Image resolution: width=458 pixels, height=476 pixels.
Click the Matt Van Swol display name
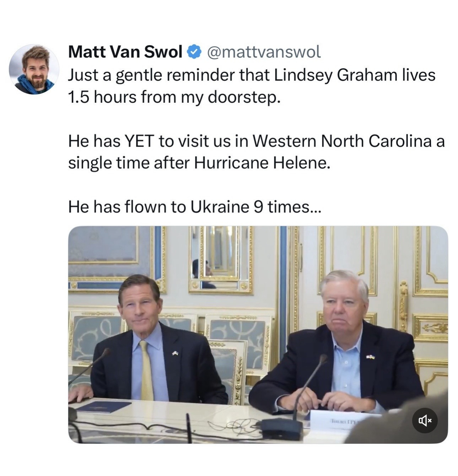click(x=125, y=52)
